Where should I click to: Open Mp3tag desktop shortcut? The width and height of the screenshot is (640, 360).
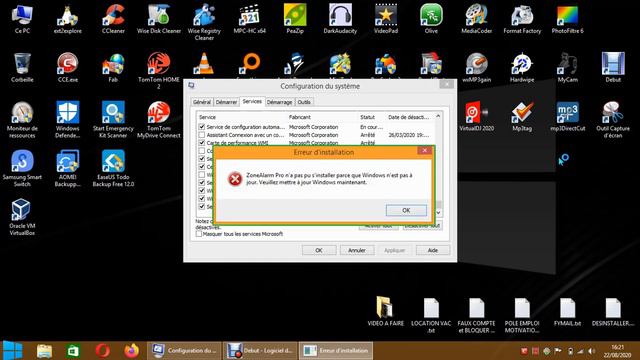click(522, 116)
